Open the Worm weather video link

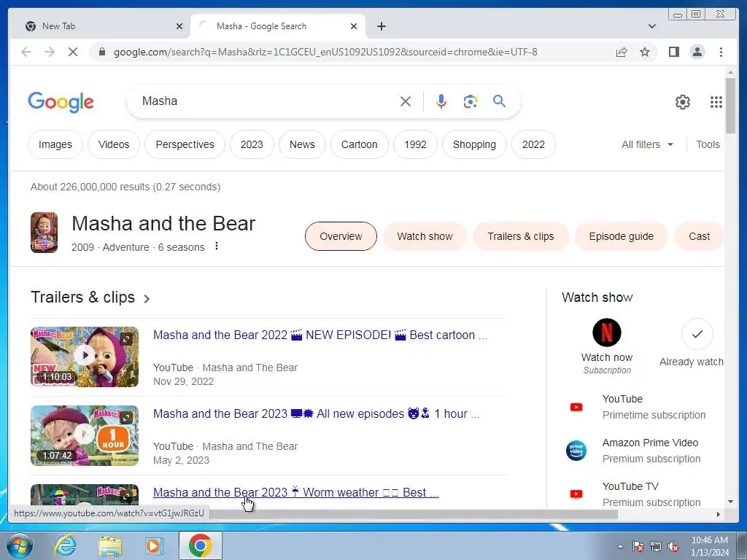(295, 492)
